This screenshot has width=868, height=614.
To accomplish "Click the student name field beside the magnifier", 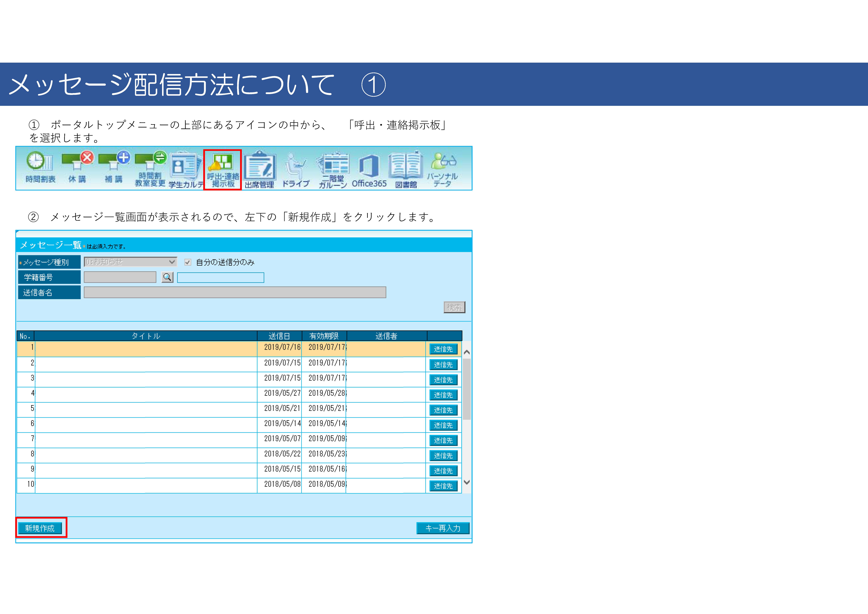I will coord(220,278).
